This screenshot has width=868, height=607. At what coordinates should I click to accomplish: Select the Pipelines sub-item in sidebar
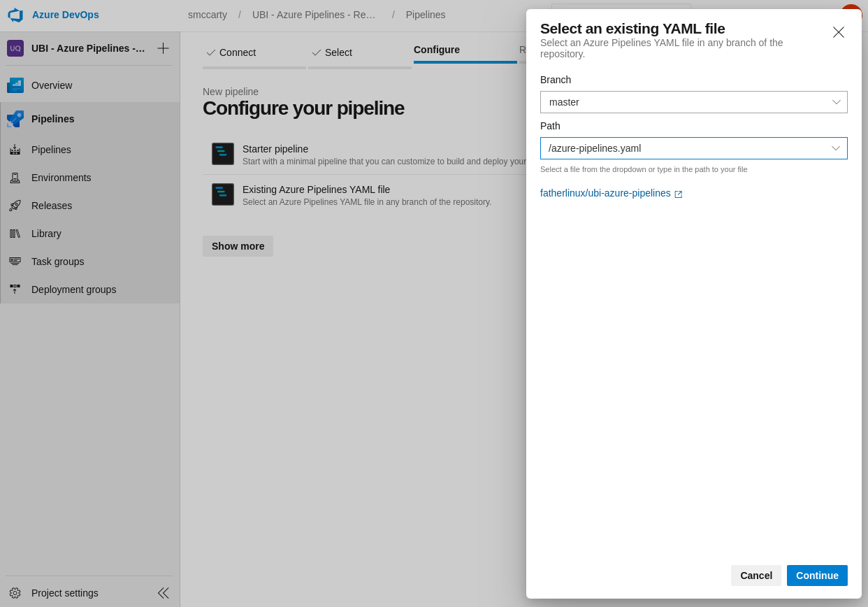[51, 150]
